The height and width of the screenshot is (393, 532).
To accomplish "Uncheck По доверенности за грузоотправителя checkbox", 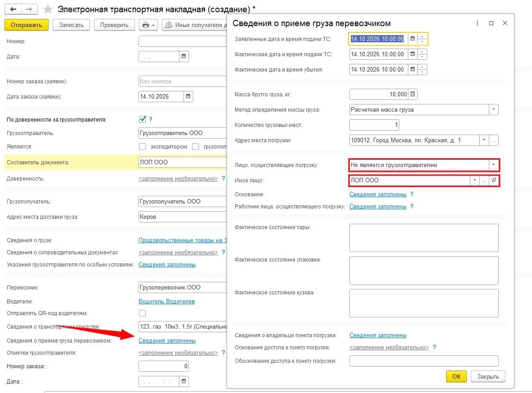I will 143,119.
